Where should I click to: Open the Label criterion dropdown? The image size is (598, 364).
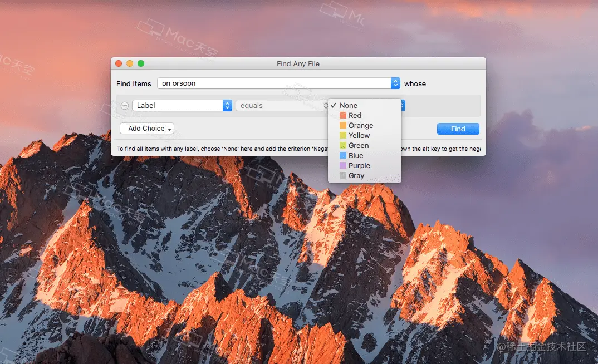182,105
